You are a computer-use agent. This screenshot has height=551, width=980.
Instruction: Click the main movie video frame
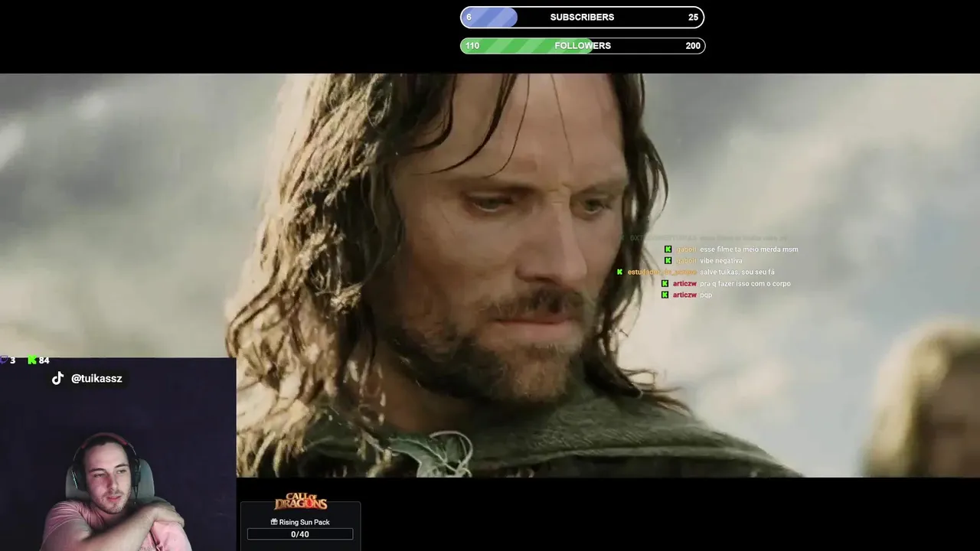[490, 275]
